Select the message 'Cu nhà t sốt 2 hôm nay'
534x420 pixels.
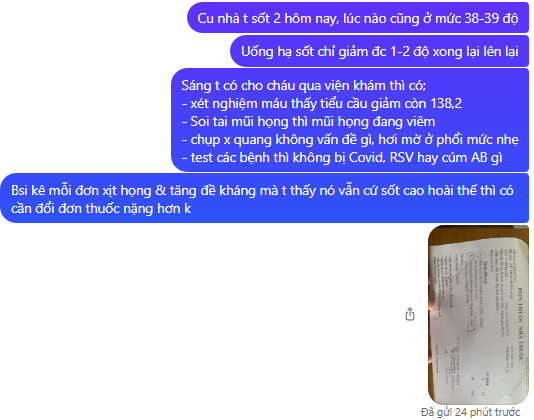click(358, 18)
